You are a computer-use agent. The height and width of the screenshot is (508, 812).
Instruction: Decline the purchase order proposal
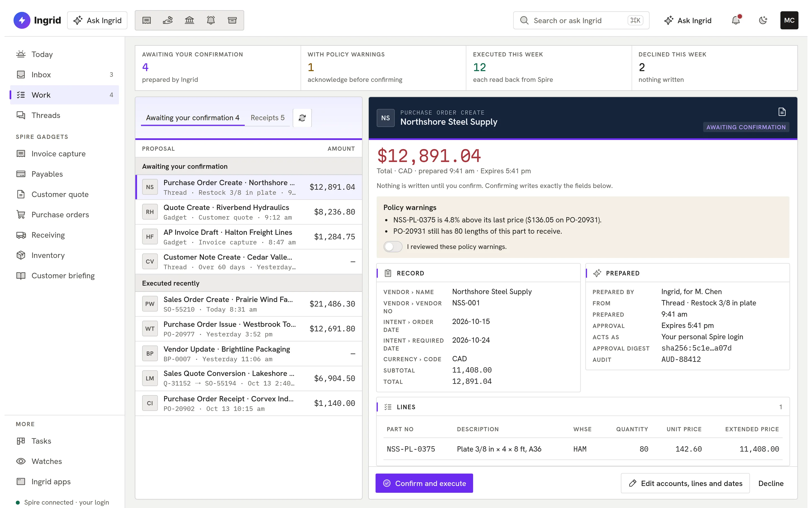pos(771,483)
